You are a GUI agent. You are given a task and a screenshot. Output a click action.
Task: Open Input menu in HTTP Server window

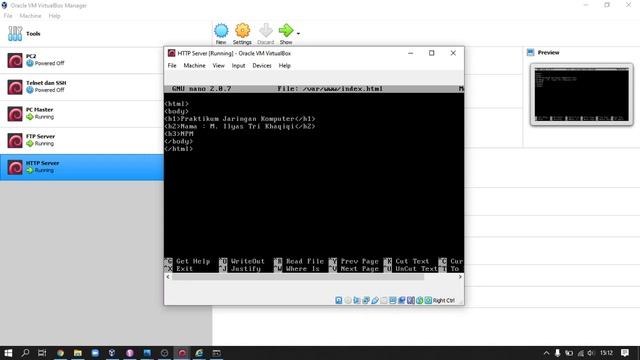[x=238, y=65]
